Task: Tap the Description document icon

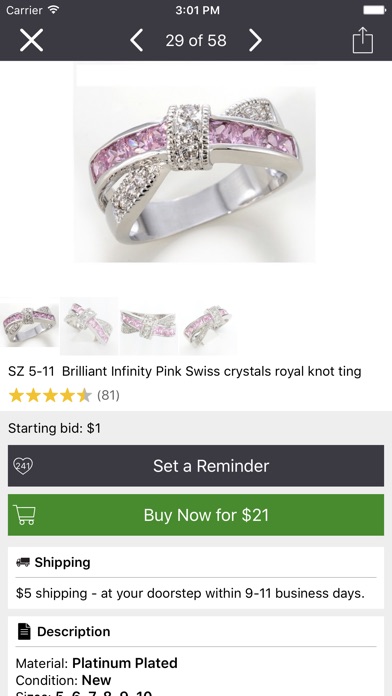Action: [x=24, y=631]
